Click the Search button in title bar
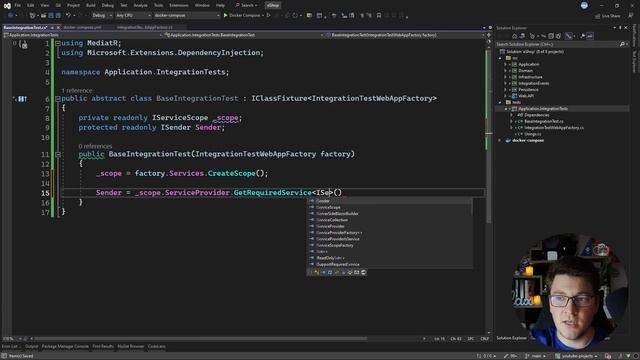The image size is (640, 360). click(x=246, y=5)
